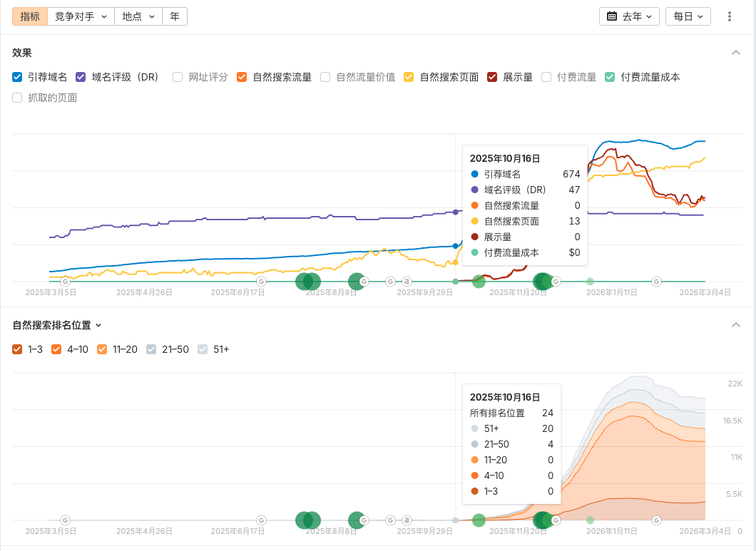The image size is (756, 551).
Task: Click light green dot before 2026年1月11日 in ranking chart
Action: click(590, 520)
